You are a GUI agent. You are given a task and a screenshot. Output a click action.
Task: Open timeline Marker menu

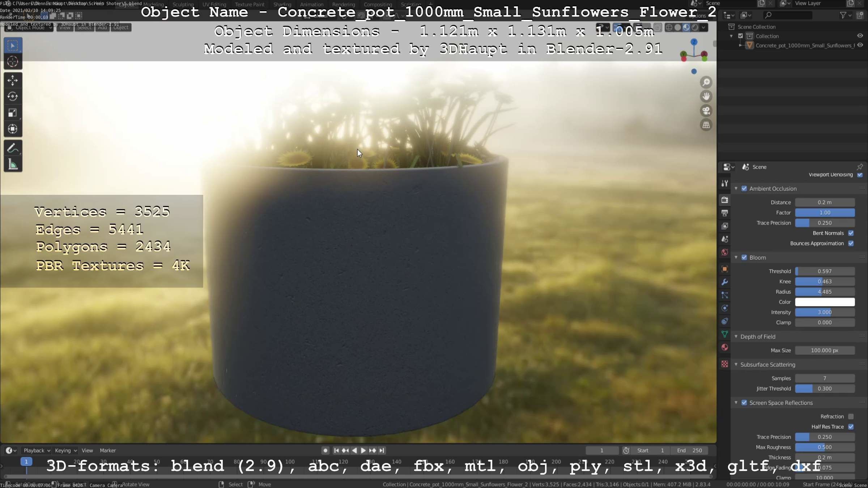tap(108, 450)
